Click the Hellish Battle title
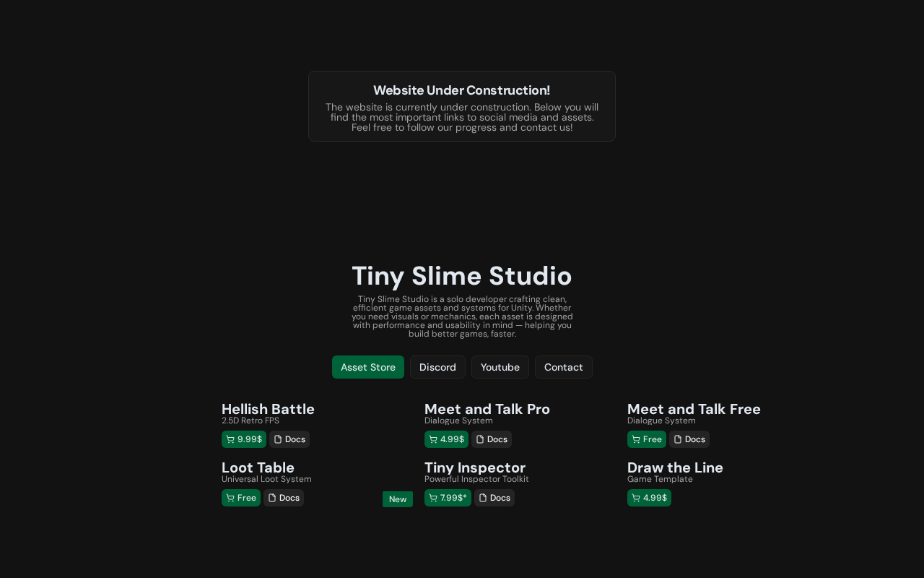The height and width of the screenshot is (578, 924). 268,409
